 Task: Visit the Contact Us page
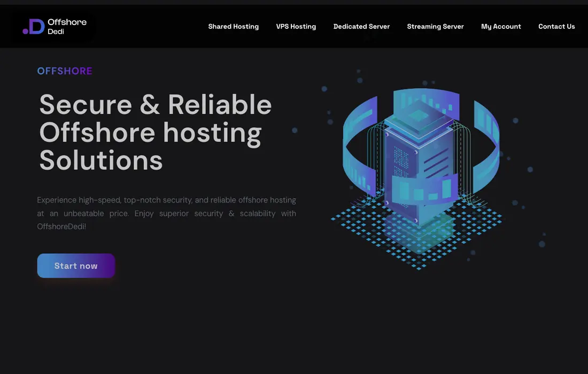[x=556, y=27]
